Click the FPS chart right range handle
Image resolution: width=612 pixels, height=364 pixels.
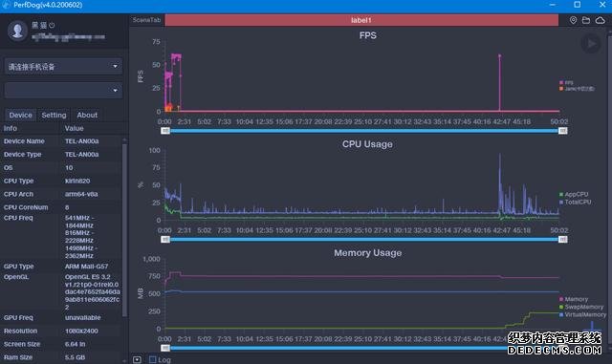coord(563,131)
